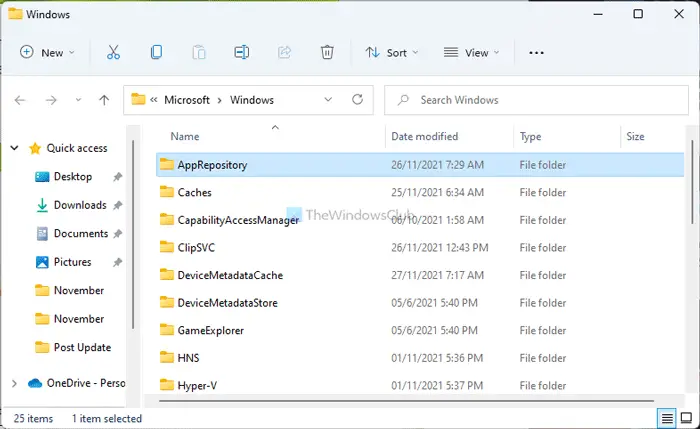Switch to Details view in status bar

667,418
